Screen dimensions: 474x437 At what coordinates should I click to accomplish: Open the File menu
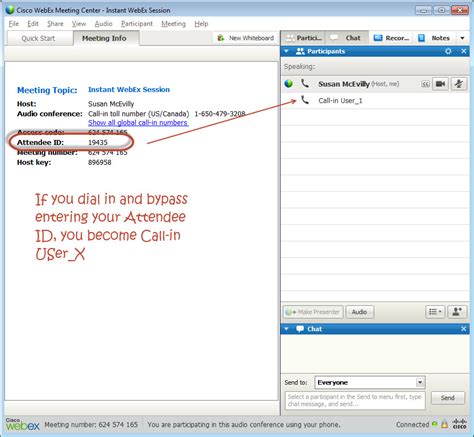pos(14,24)
